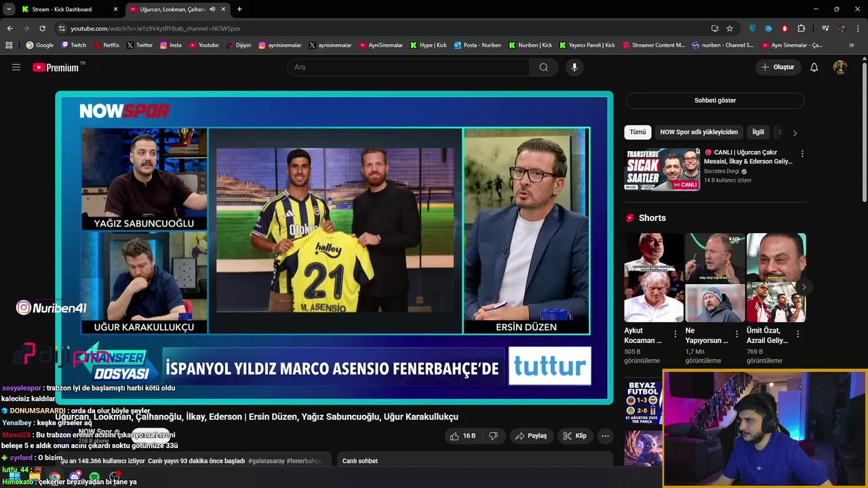The image size is (868, 488).
Task: Go back with the browser back arrow
Action: click(9, 28)
